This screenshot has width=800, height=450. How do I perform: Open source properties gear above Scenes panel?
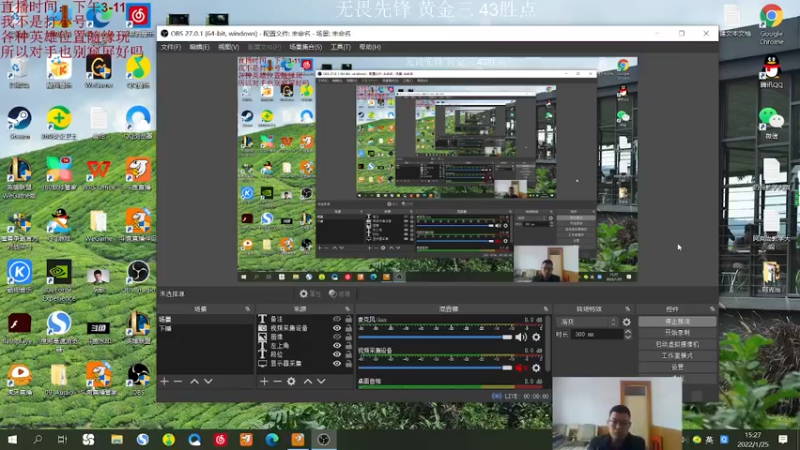coord(304,294)
